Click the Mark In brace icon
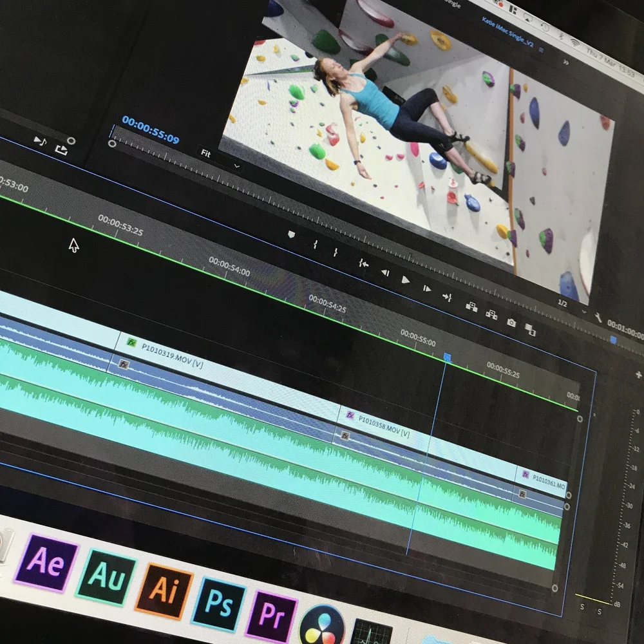 pos(315,244)
